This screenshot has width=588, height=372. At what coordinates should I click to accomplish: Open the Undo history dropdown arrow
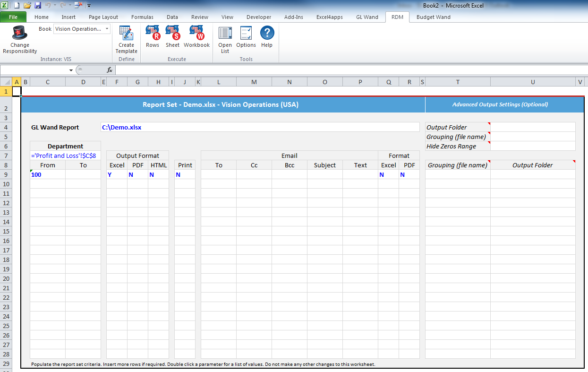click(55, 5)
